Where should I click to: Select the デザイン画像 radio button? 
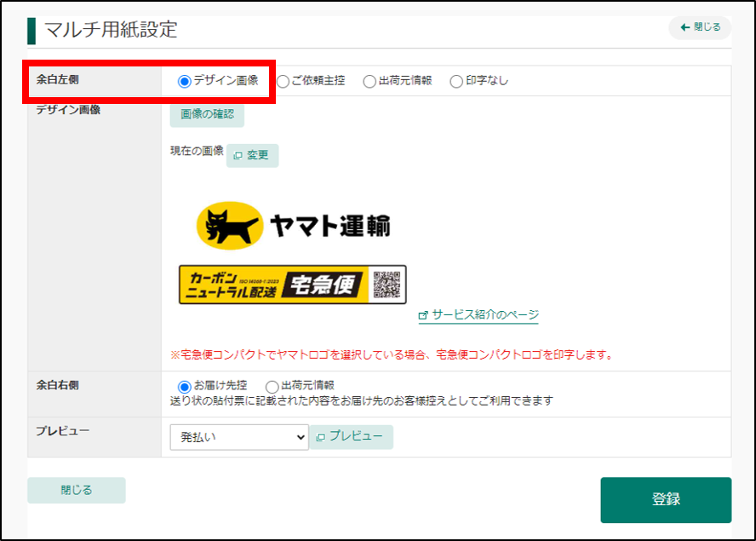click(184, 82)
